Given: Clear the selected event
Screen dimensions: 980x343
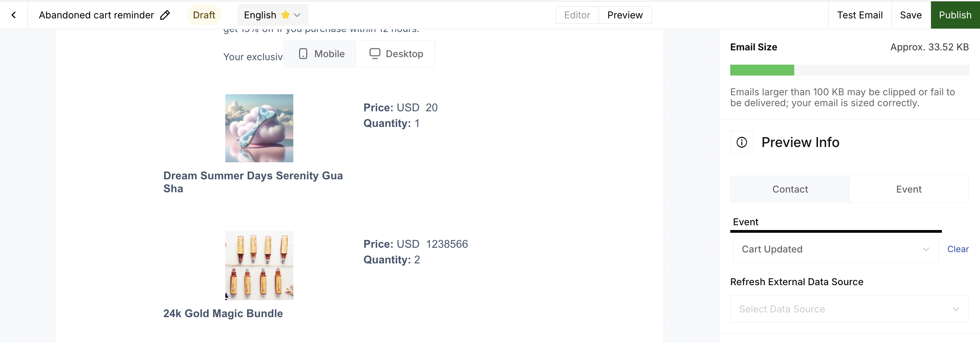Looking at the screenshot, I should point(958,249).
